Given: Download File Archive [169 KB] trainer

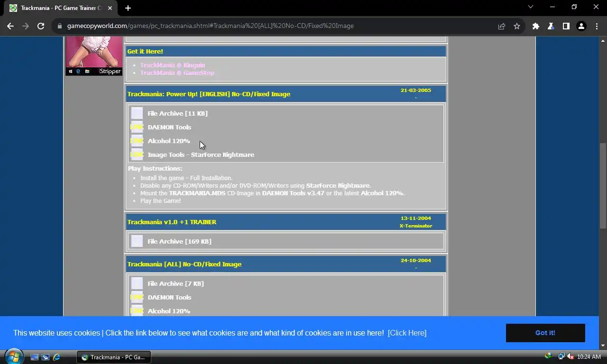Looking at the screenshot, I should tap(179, 241).
